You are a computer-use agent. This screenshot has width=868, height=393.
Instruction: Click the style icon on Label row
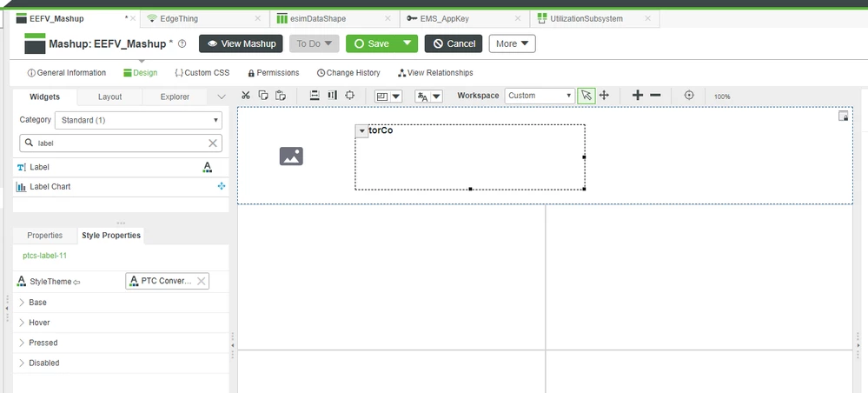[207, 168]
